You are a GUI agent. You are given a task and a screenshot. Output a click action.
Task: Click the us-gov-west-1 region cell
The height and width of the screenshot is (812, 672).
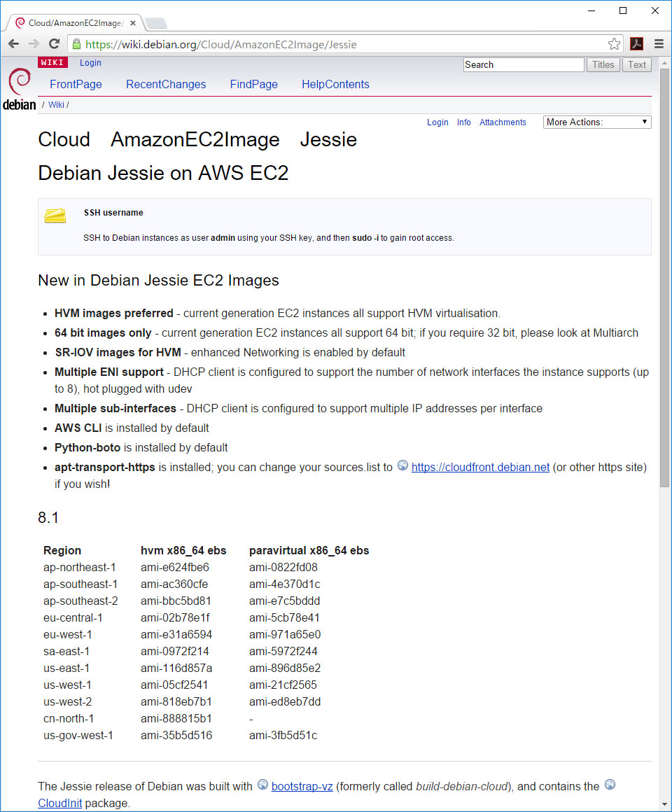coord(78,736)
